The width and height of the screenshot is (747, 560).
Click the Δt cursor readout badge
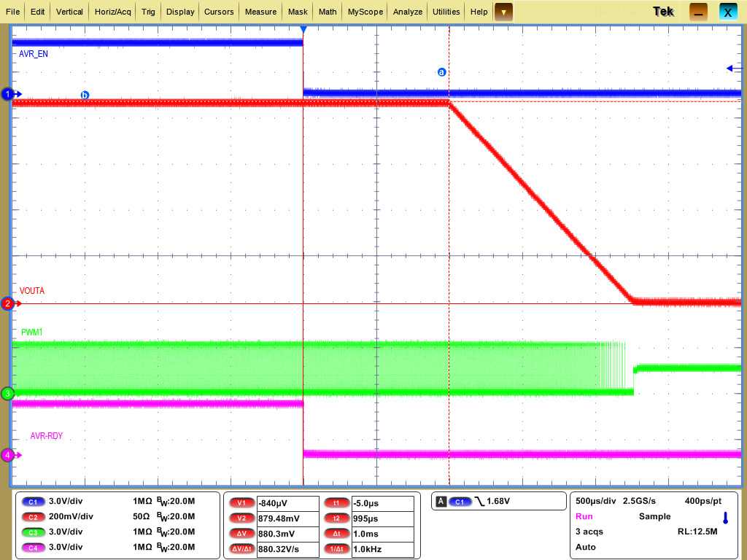click(336, 533)
